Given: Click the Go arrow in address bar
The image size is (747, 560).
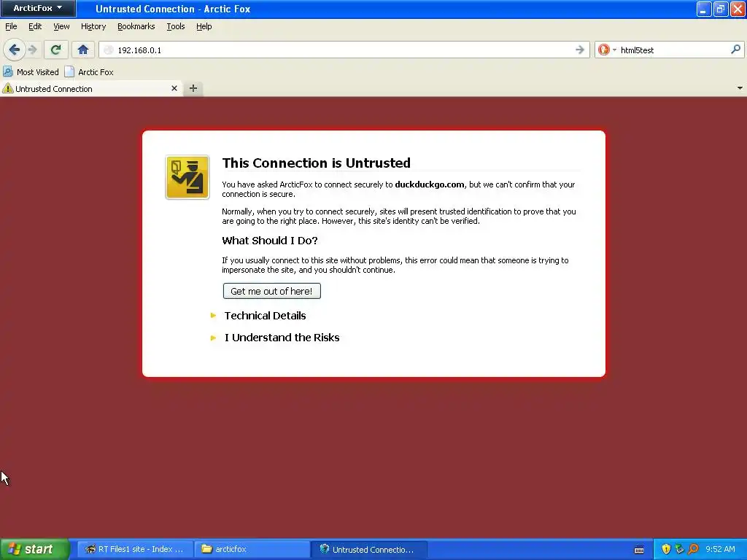Looking at the screenshot, I should click(x=580, y=50).
